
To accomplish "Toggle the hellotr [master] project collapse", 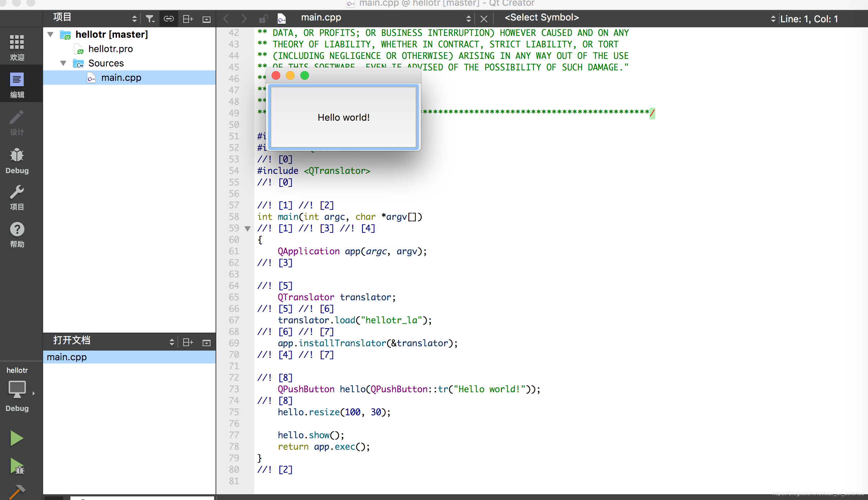I will pyautogui.click(x=50, y=34).
